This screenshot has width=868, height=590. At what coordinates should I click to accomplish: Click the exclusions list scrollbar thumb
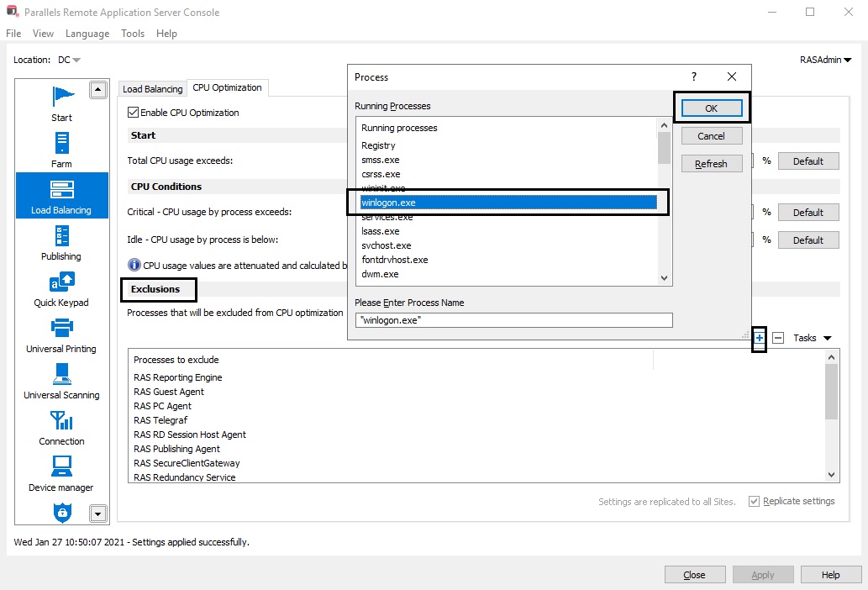[831, 392]
